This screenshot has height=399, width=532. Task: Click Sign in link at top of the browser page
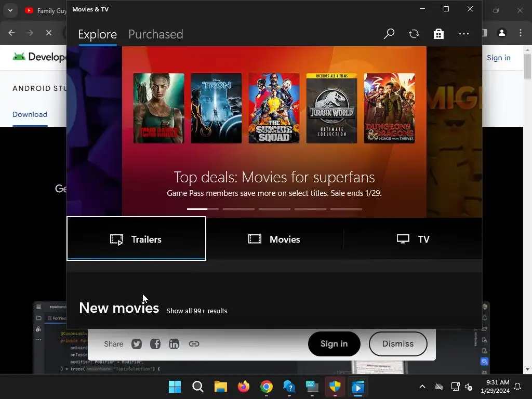pyautogui.click(x=498, y=58)
